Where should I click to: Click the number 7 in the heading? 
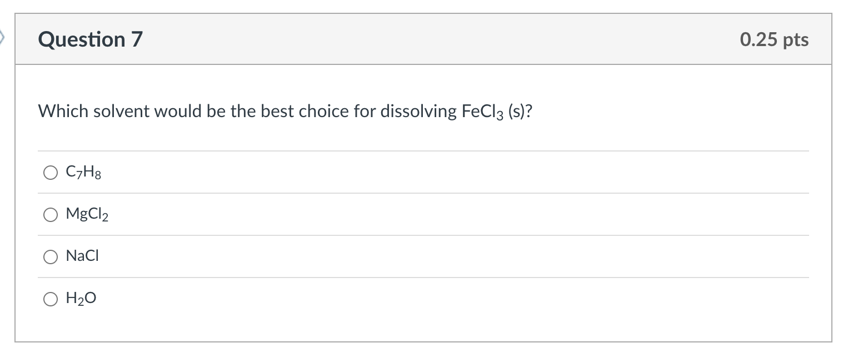137,39
